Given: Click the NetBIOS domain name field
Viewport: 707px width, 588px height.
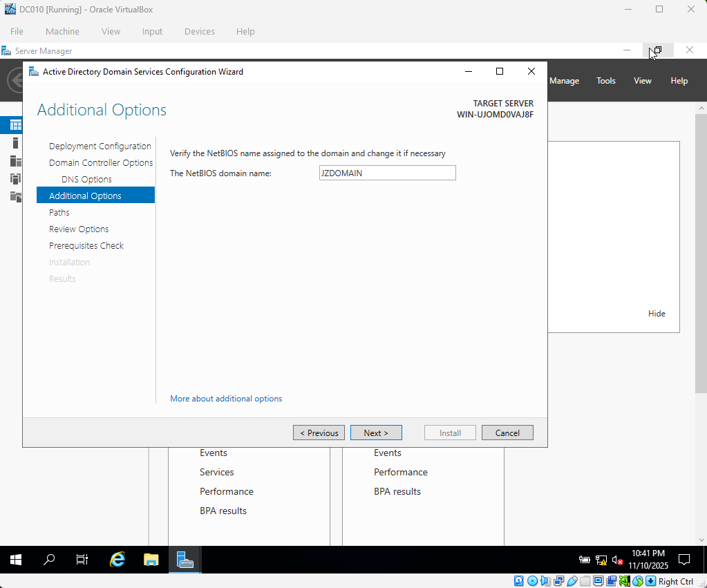Looking at the screenshot, I should pos(387,173).
